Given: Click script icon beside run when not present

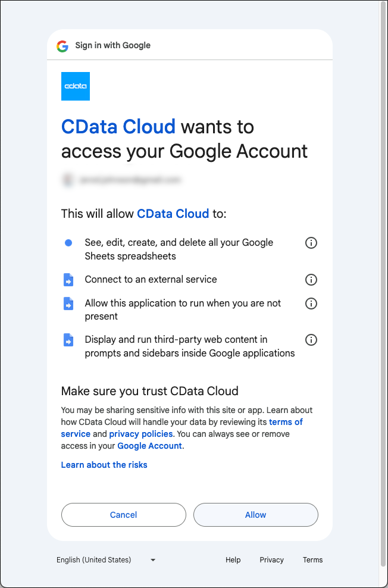Looking at the screenshot, I should coord(68,304).
